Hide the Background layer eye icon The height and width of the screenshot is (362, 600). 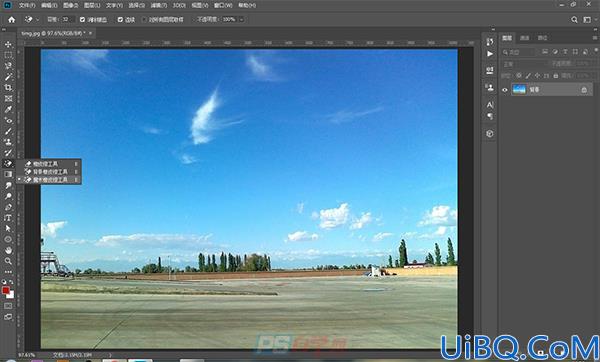click(x=505, y=90)
